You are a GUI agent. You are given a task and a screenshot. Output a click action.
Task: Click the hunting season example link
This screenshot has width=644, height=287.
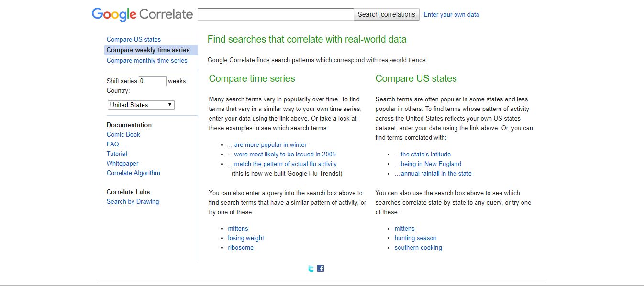click(x=415, y=238)
